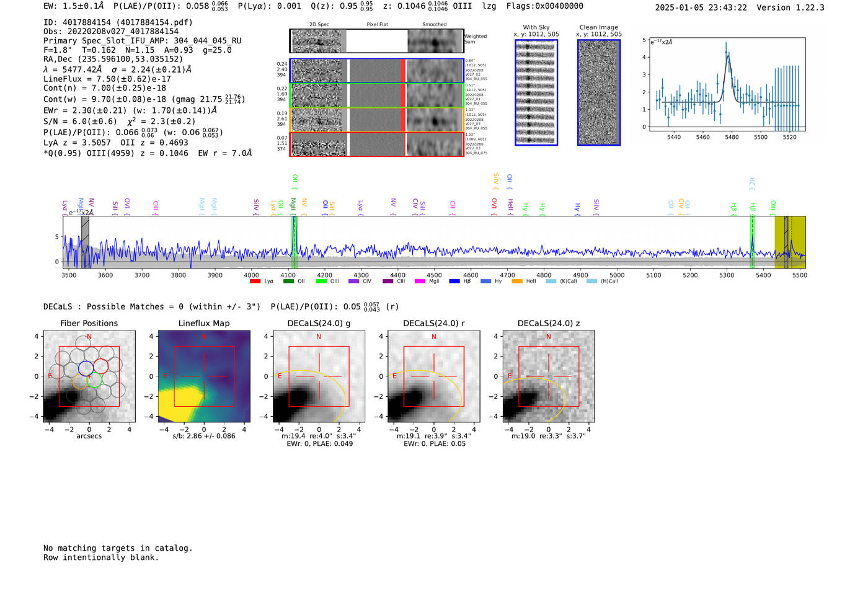This screenshot has height=591, width=868.
Task: Click the OII dark green legend swatch
Action: (x=288, y=282)
